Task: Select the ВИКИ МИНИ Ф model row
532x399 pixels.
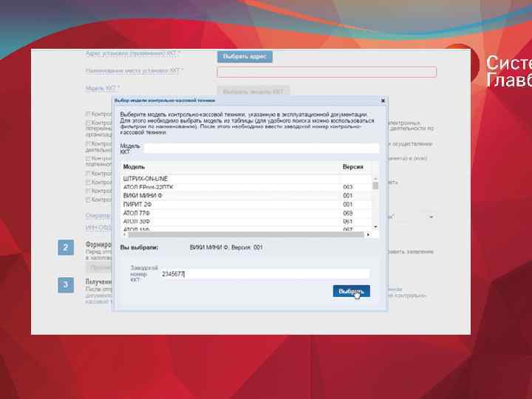Action: pyautogui.click(x=246, y=196)
